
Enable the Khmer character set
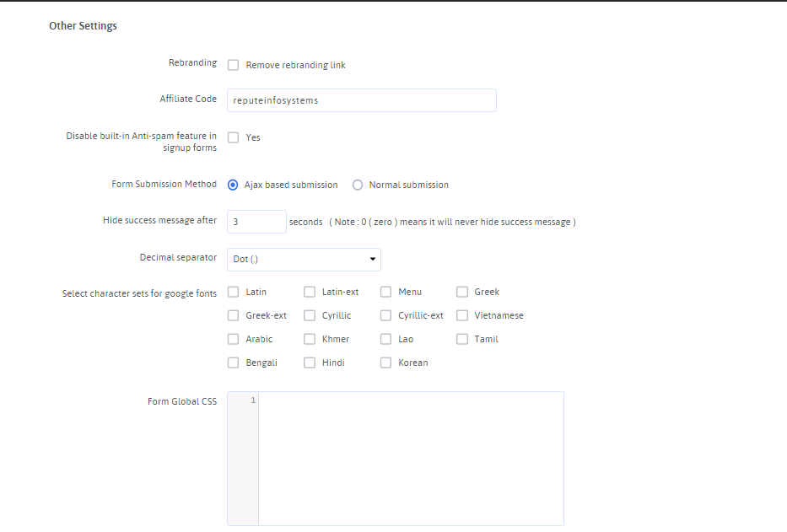[310, 339]
